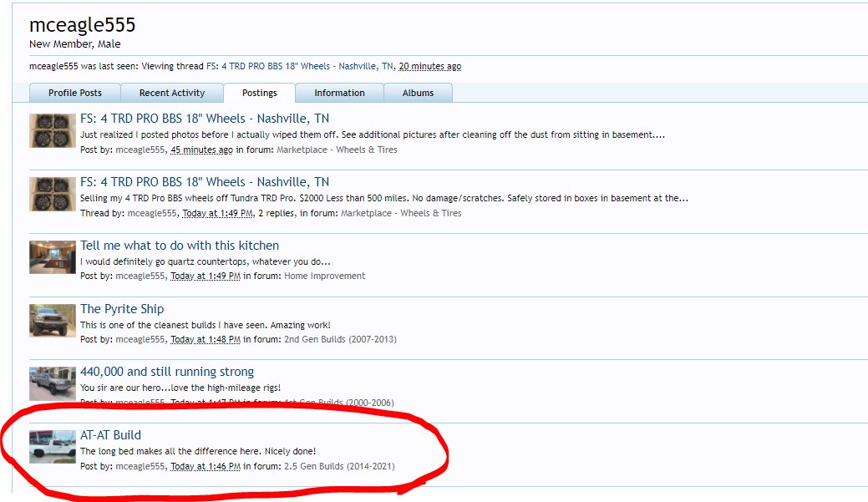Click 'I would definitely go quartz countertops' snippet
868x502 pixels.
tap(206, 261)
